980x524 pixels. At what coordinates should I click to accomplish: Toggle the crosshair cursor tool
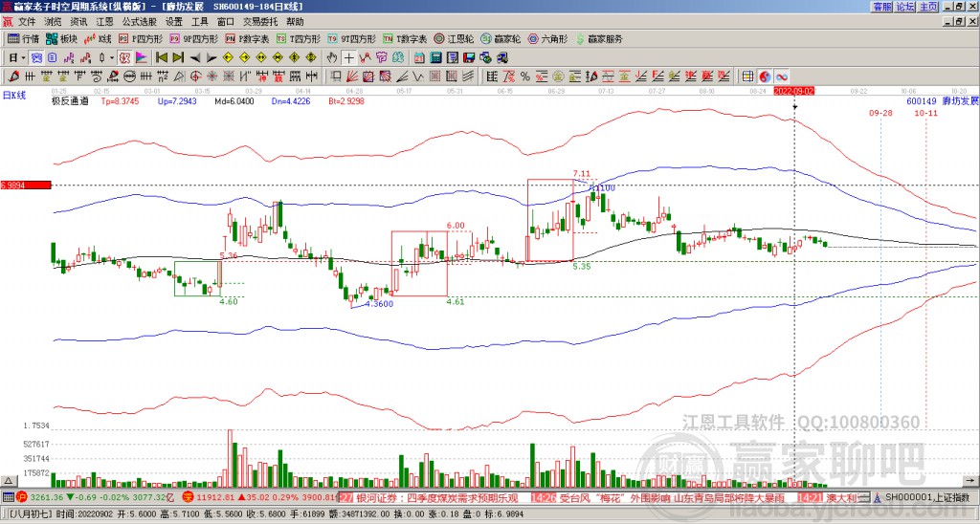coord(348,58)
